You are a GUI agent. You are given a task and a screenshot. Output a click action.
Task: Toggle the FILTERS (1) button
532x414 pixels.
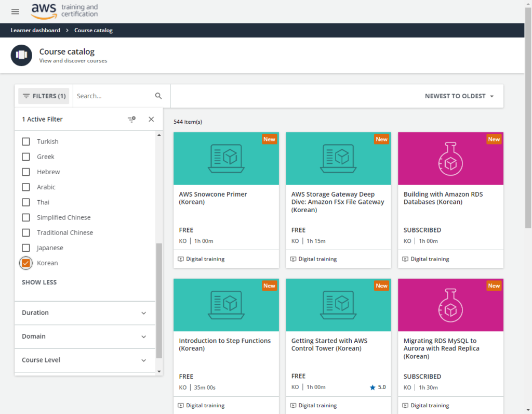(x=44, y=96)
